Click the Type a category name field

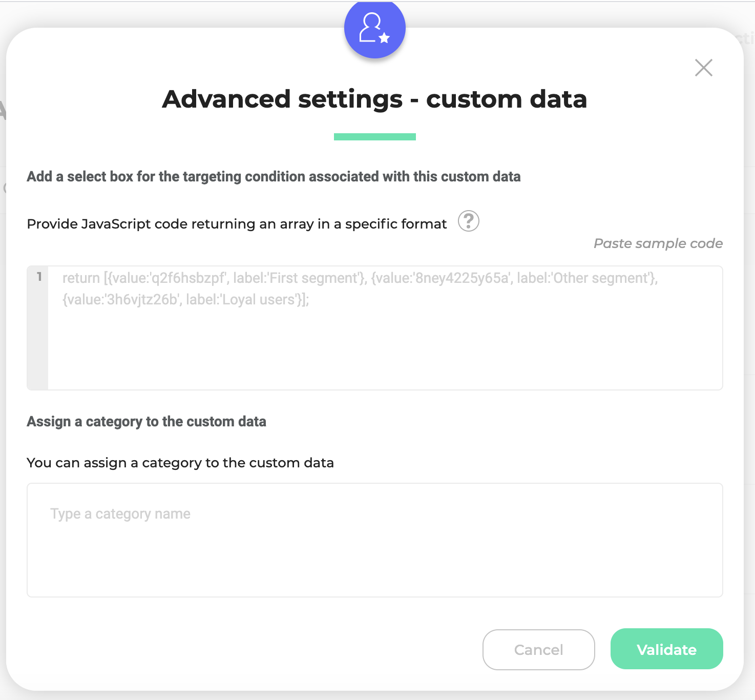click(375, 540)
